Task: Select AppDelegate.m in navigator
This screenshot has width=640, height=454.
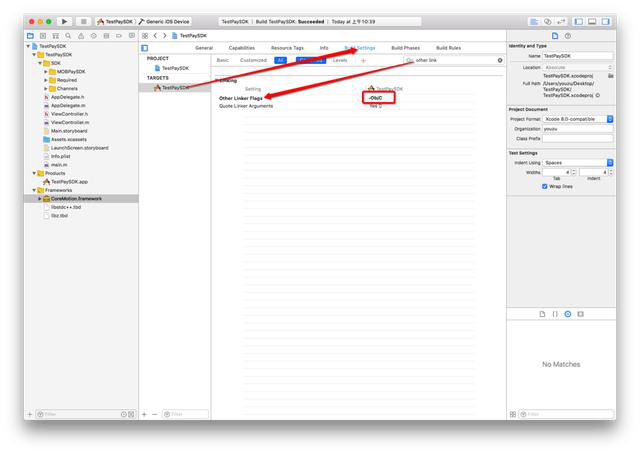Action: (x=68, y=105)
